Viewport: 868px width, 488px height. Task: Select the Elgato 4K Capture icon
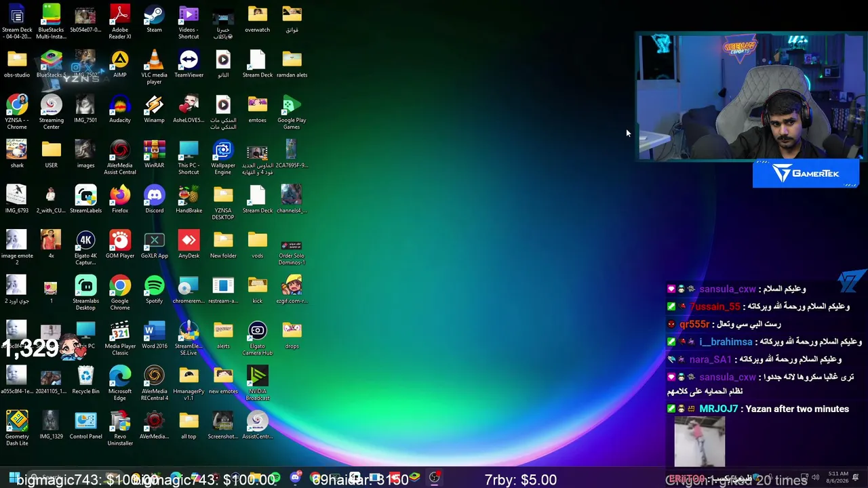coord(85,248)
